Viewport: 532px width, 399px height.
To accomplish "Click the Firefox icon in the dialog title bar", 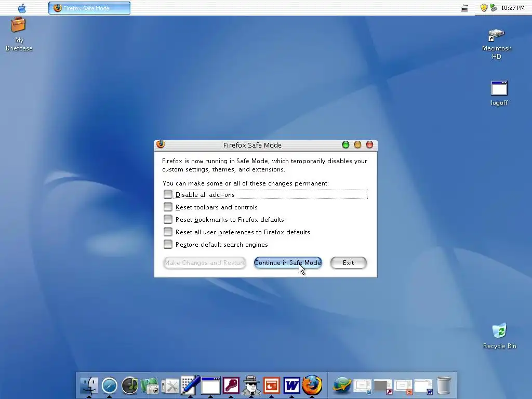I will click(x=161, y=144).
